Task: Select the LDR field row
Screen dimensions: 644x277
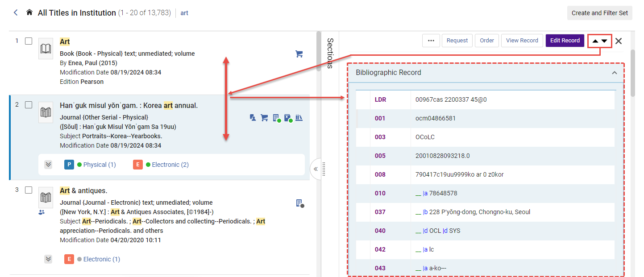Action: 485,100
